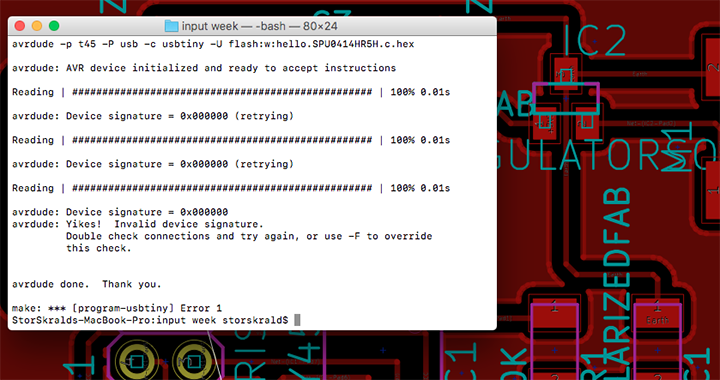Select the IC2 regulator footprint outline in PCB
The image size is (720, 380).
(566, 98)
